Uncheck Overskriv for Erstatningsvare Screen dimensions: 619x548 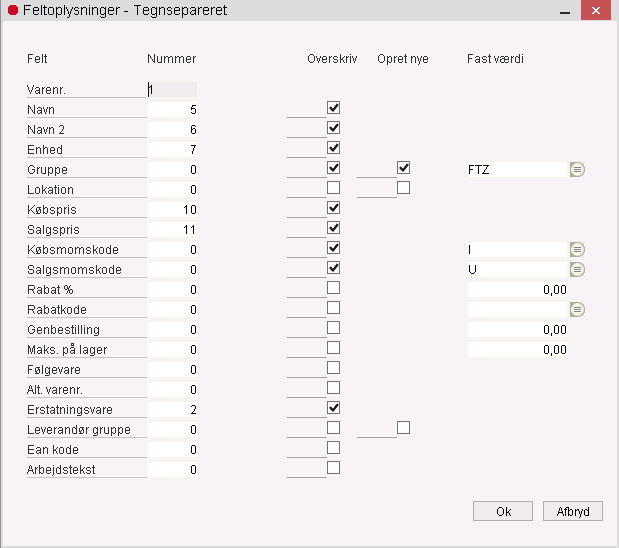pyautogui.click(x=334, y=408)
